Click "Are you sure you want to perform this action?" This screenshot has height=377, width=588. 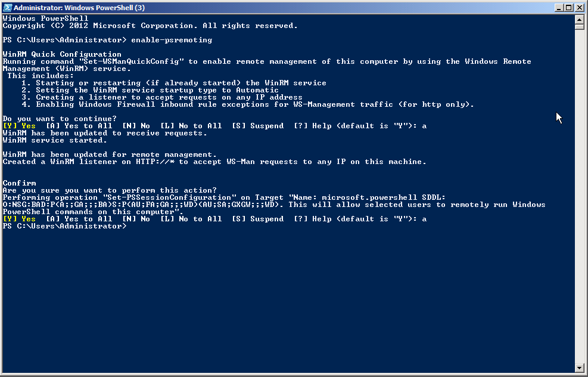pos(110,190)
